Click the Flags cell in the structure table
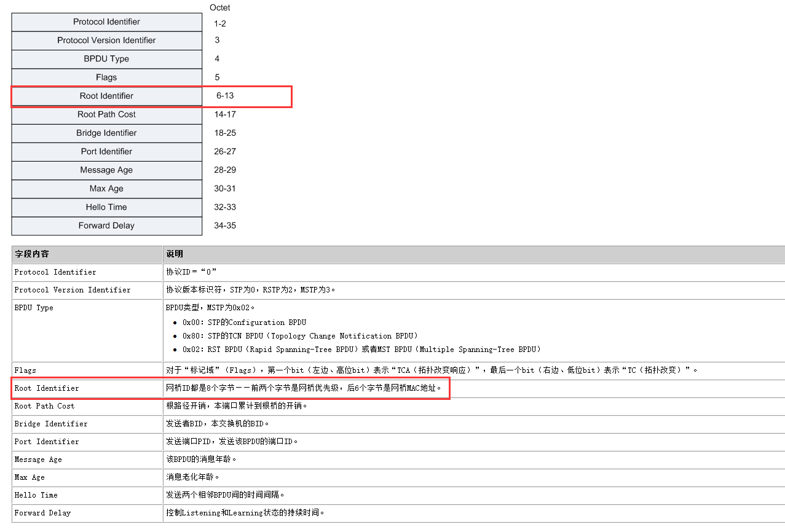This screenshot has width=785, height=532. click(106, 77)
